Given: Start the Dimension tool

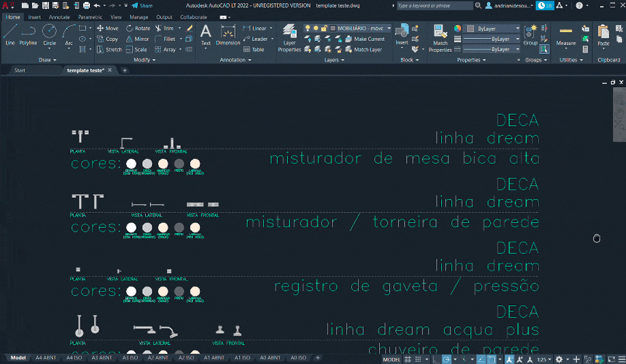Looking at the screenshot, I should 228,35.
